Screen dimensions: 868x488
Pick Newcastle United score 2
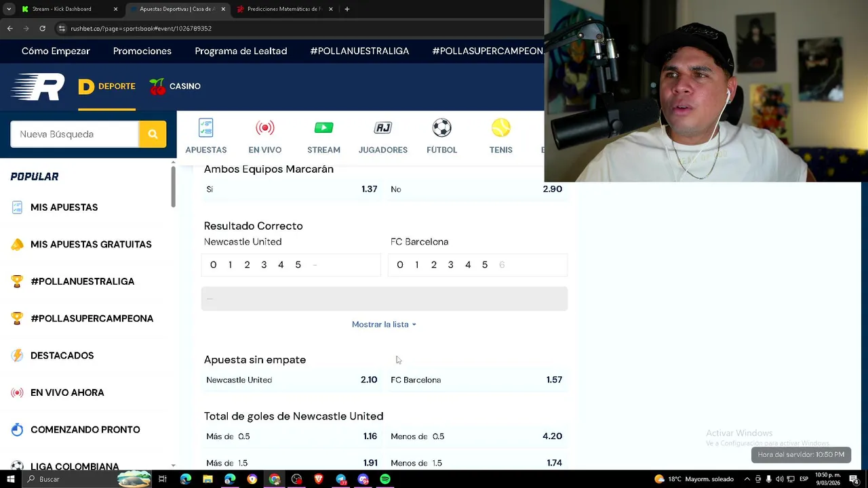tap(247, 265)
